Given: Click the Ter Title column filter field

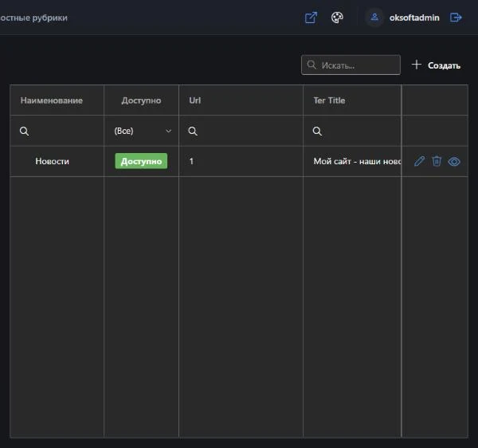Looking at the screenshot, I should 352,132.
